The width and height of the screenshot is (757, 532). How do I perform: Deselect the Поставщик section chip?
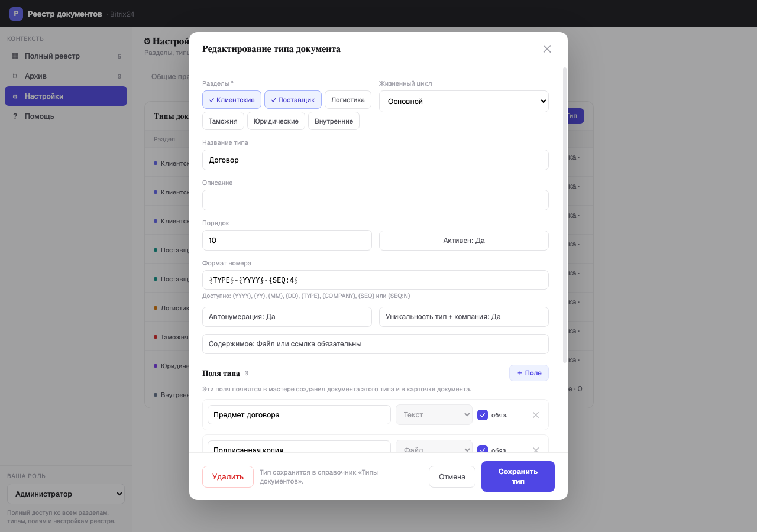[293, 100]
